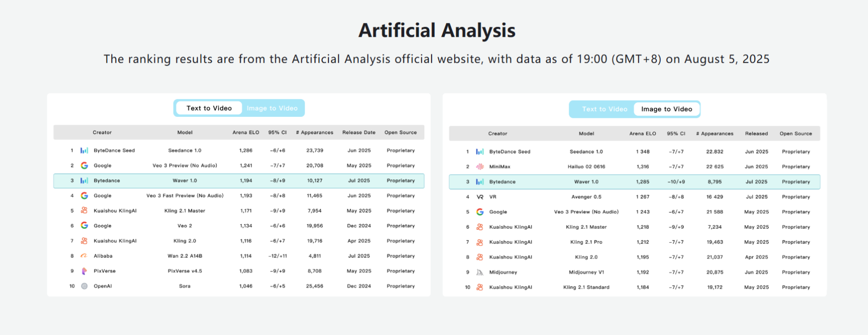This screenshot has width=868, height=335.
Task: Click Midjourney logo in right table
Action: pyautogui.click(x=480, y=272)
